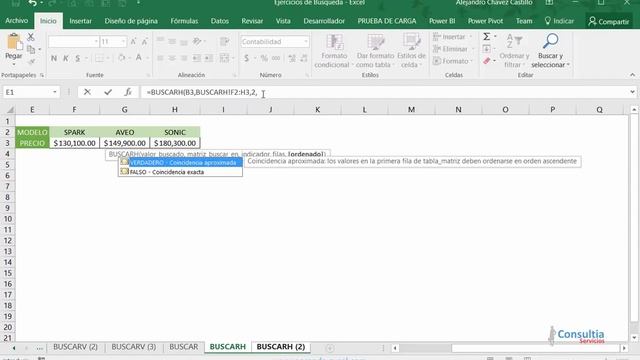640x360 pixels.
Task: Click the Insert Function fx icon
Action: point(128,92)
